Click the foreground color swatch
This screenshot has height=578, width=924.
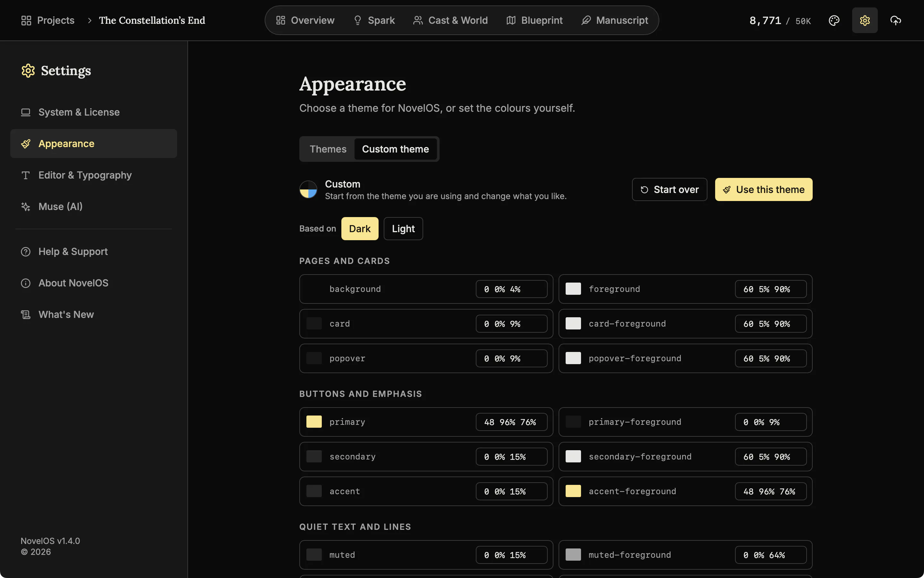[573, 289]
